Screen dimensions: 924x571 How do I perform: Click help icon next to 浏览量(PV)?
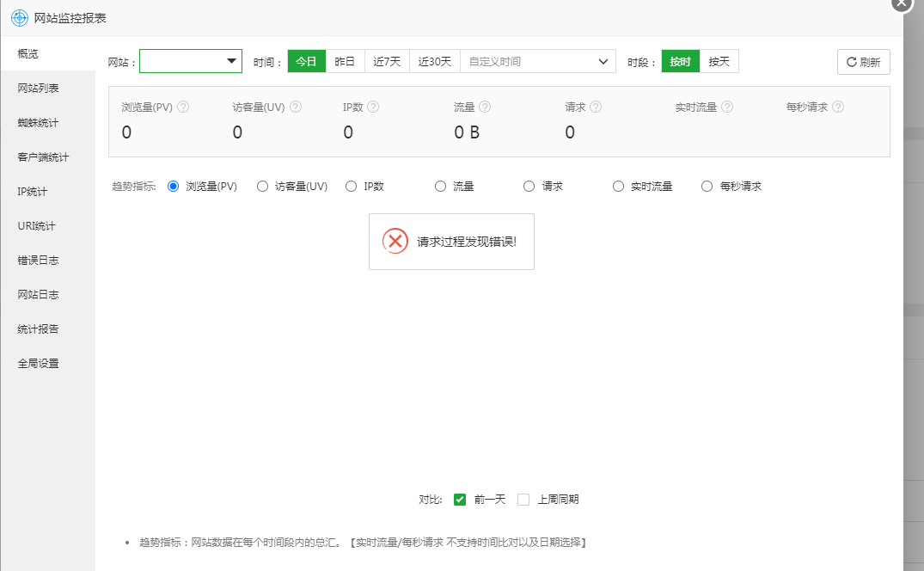tap(183, 107)
